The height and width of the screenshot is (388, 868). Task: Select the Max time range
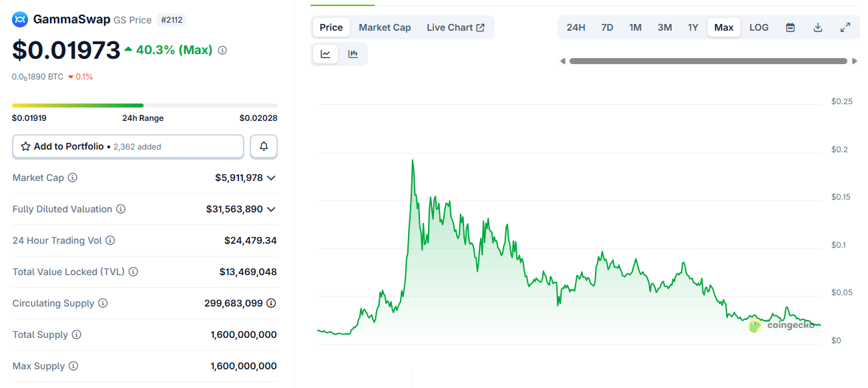724,27
